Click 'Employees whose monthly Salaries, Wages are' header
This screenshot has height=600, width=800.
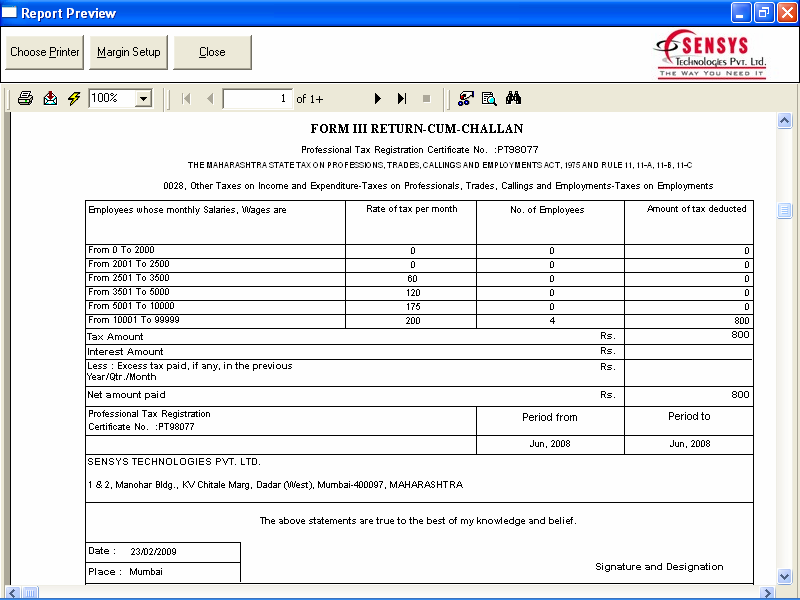pos(187,210)
